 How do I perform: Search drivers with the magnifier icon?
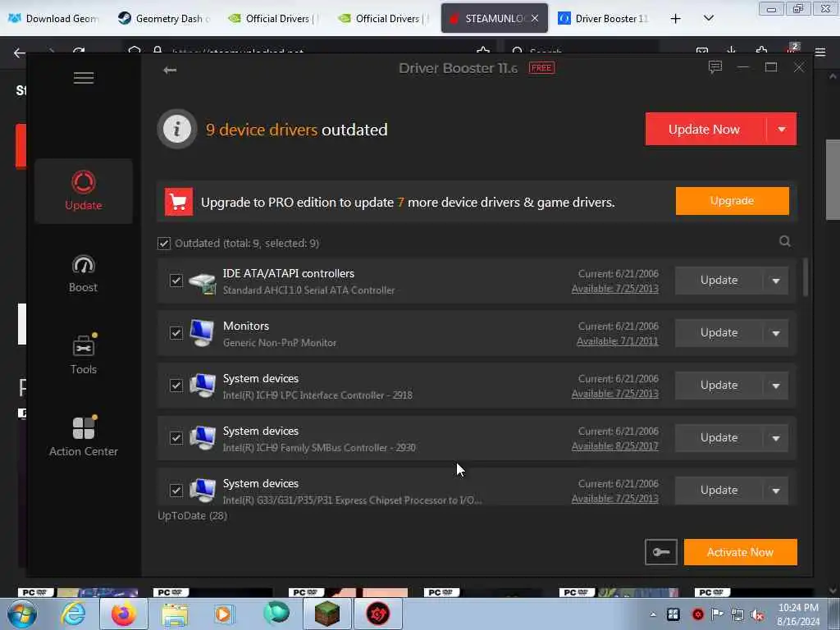(785, 242)
